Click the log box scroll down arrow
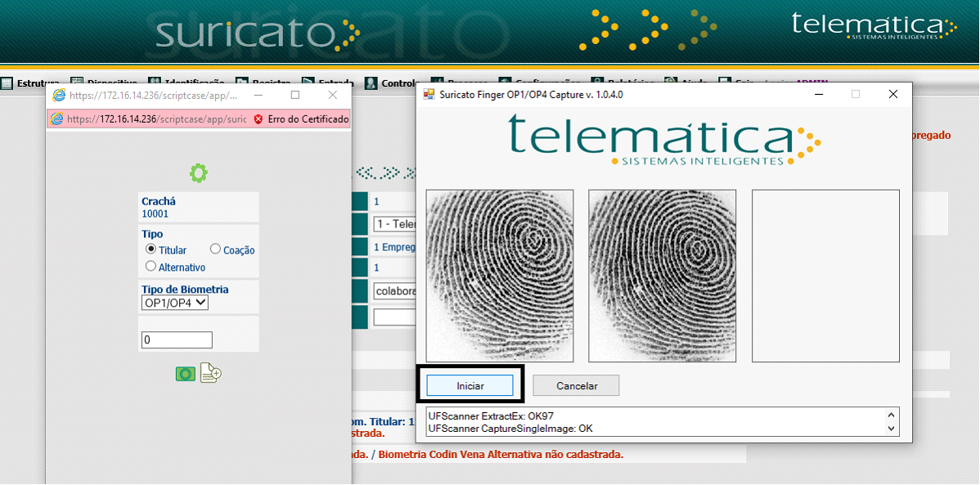Image resolution: width=980 pixels, height=485 pixels. [x=892, y=429]
